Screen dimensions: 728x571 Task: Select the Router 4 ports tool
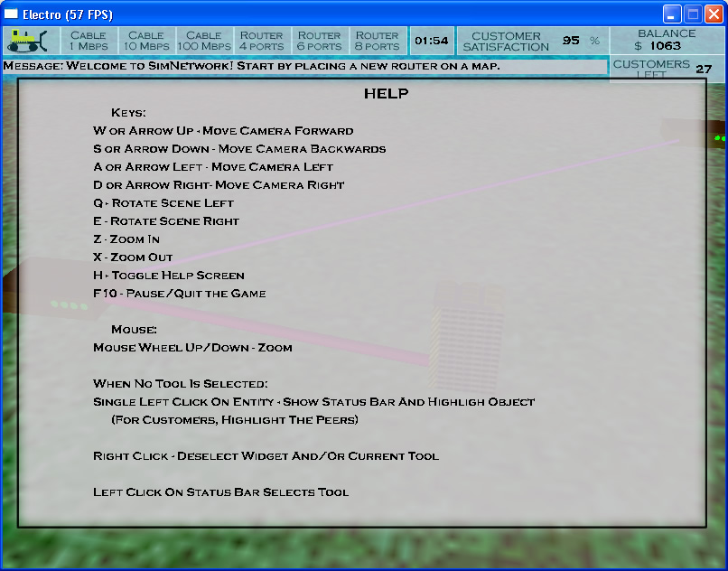(261, 41)
